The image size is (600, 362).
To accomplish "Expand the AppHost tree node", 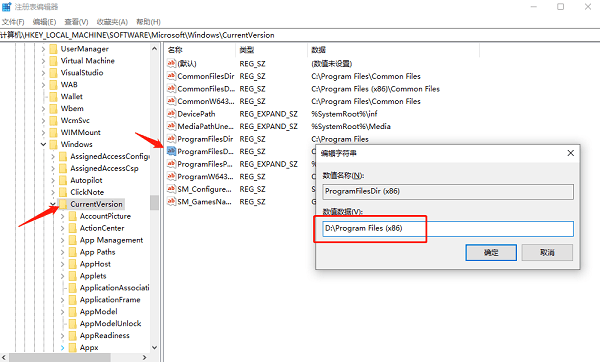I will click(x=62, y=264).
